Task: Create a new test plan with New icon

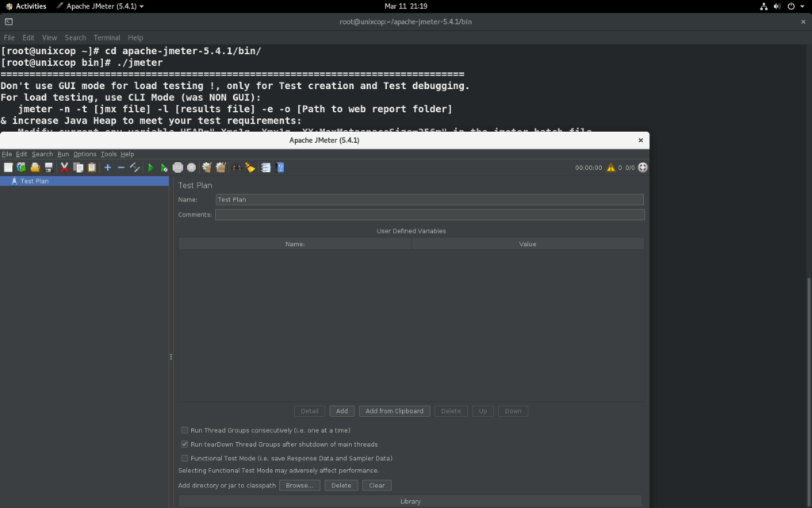Action: tap(8, 167)
